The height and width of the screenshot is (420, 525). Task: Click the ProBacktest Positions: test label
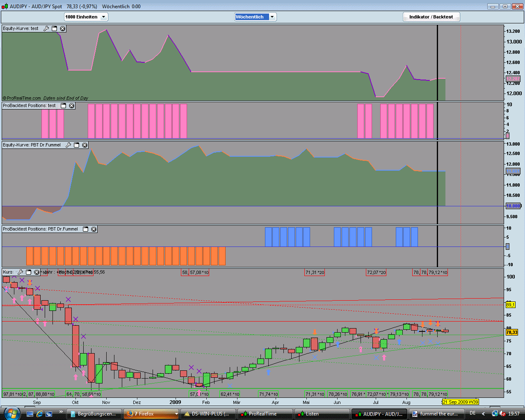tap(29, 105)
